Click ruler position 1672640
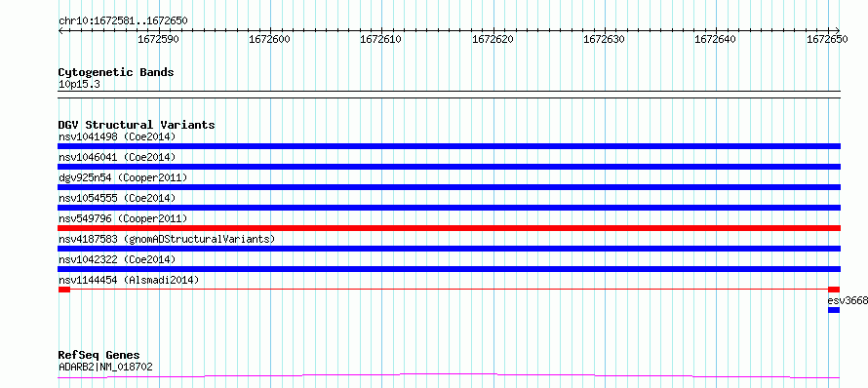The height and width of the screenshot is (388, 868). tap(715, 39)
